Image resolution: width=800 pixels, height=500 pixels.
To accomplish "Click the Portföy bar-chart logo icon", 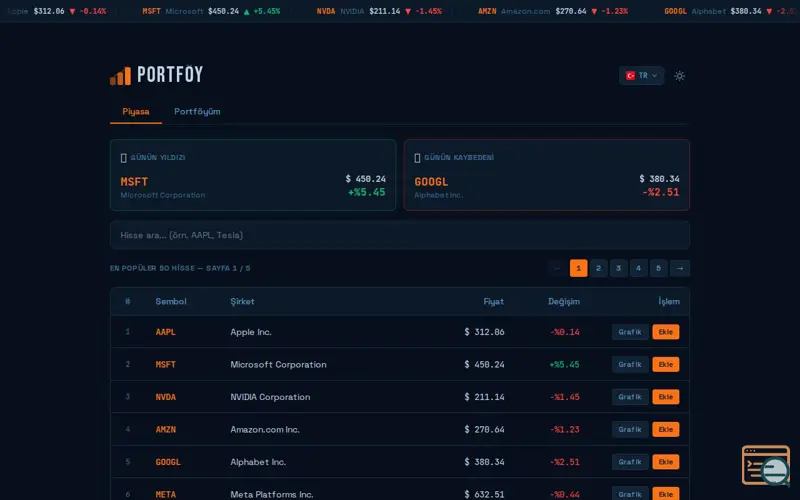I will coord(120,76).
